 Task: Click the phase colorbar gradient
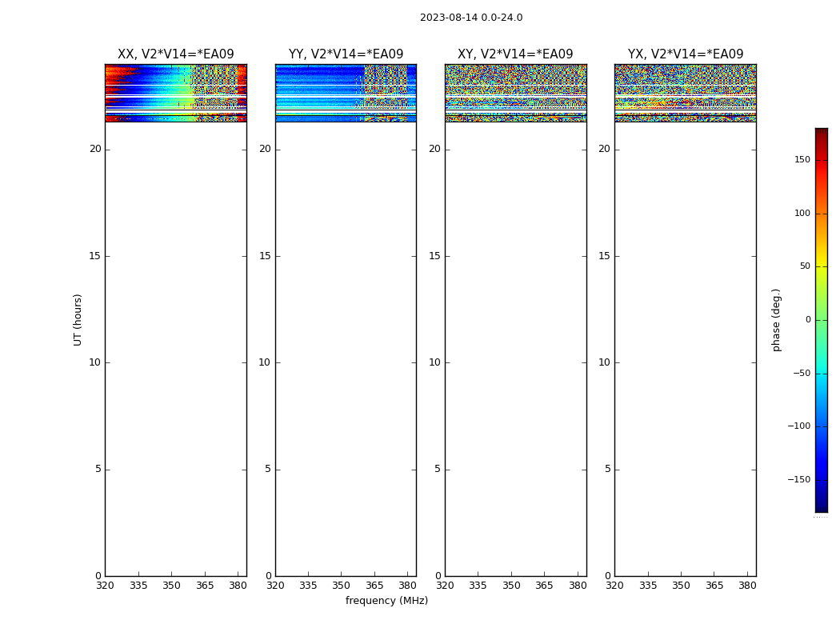(x=821, y=320)
